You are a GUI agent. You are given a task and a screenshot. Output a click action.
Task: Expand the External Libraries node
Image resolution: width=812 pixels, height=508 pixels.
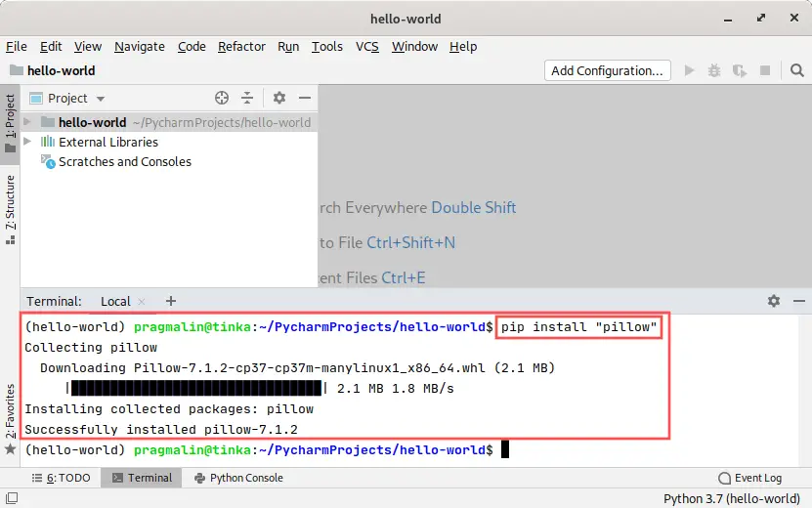click(27, 142)
